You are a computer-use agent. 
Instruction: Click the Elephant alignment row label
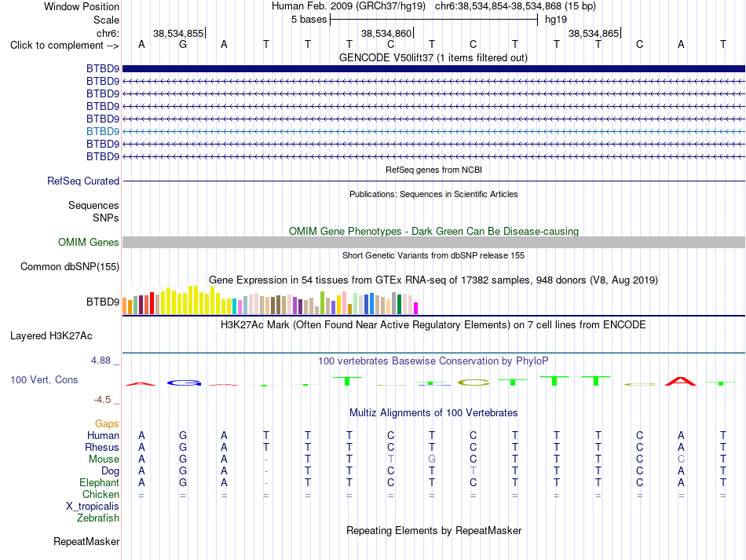(x=100, y=482)
